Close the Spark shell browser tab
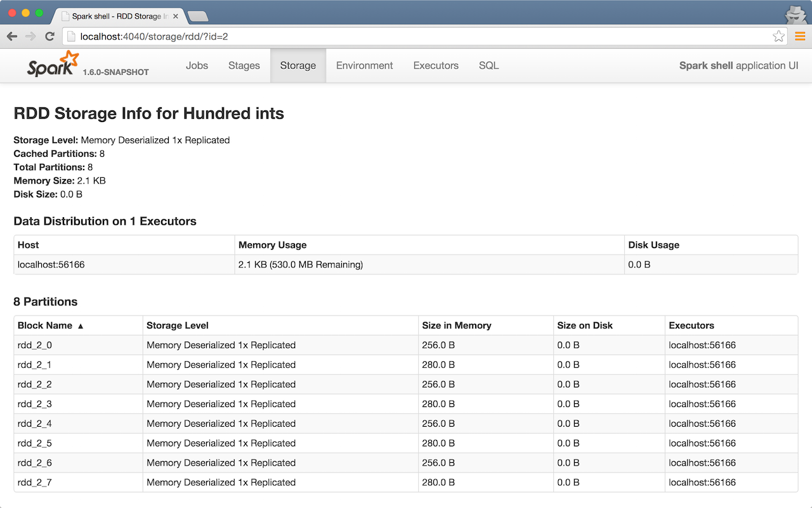Viewport: 812px width, 508px height. (x=176, y=17)
